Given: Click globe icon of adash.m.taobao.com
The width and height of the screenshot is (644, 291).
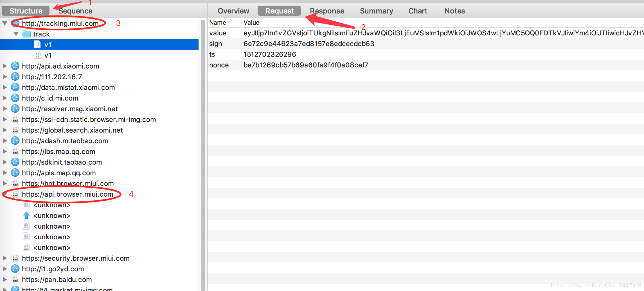Looking at the screenshot, I should [x=15, y=141].
